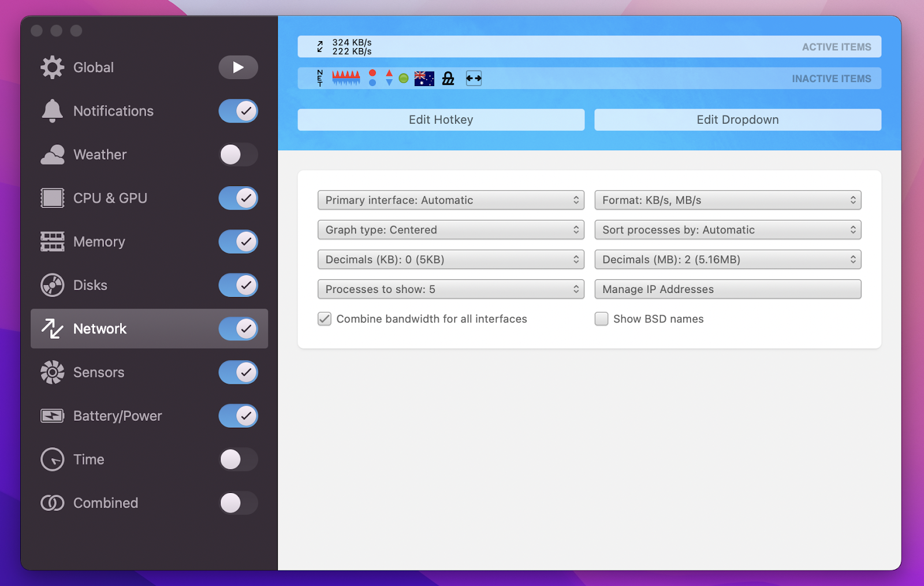Open the CPU & GPU section label

[110, 198]
